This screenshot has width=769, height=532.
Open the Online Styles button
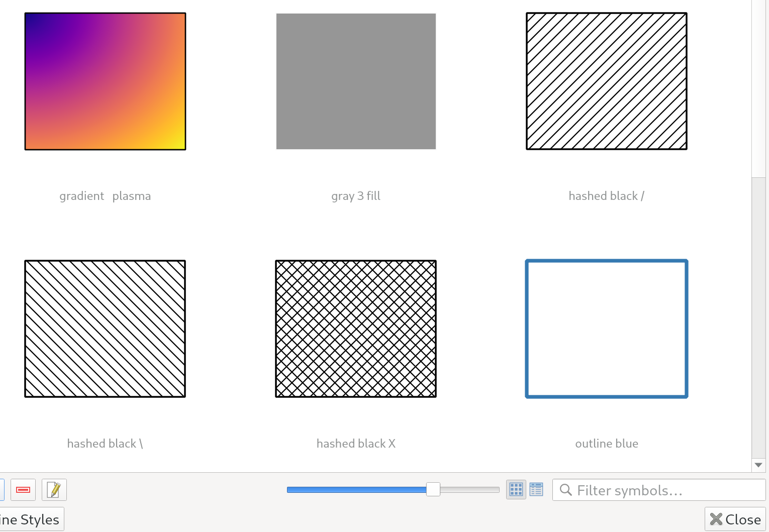[30, 519]
